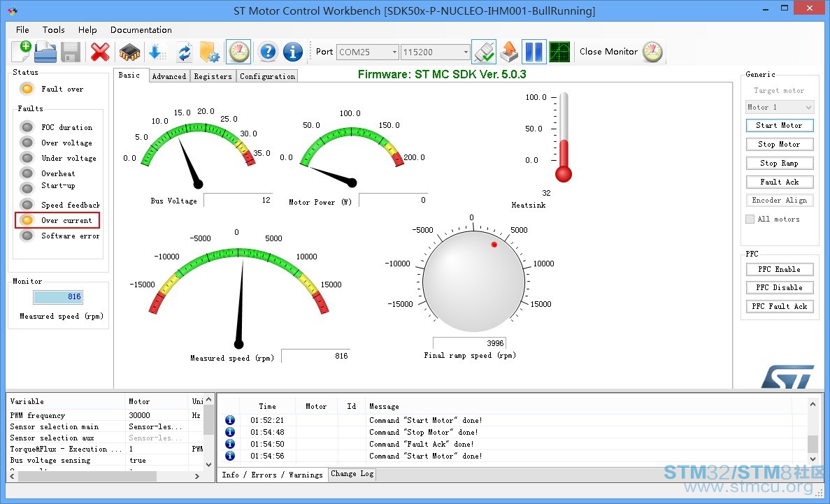Screen dimensions: 830x504
Task: Click info icon of 01:52:21 log row
Action: point(230,420)
